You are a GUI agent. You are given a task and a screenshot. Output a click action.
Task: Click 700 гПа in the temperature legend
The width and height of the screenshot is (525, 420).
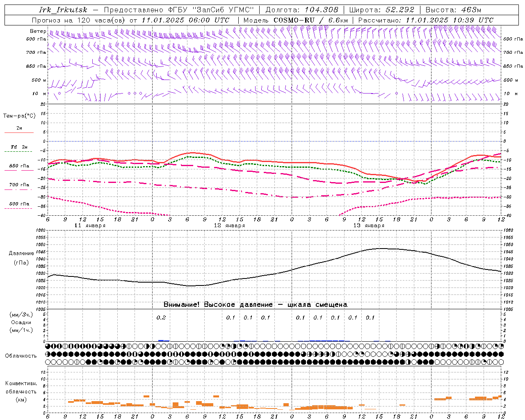pyautogui.click(x=19, y=185)
